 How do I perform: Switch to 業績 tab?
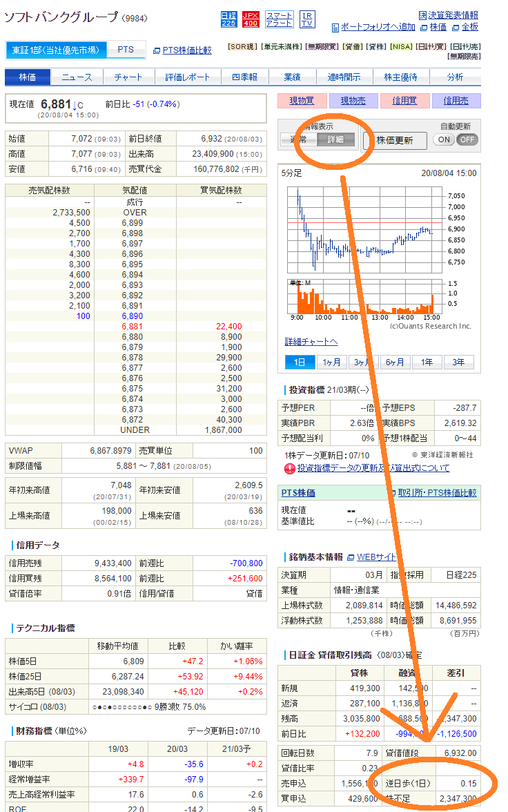click(x=292, y=77)
